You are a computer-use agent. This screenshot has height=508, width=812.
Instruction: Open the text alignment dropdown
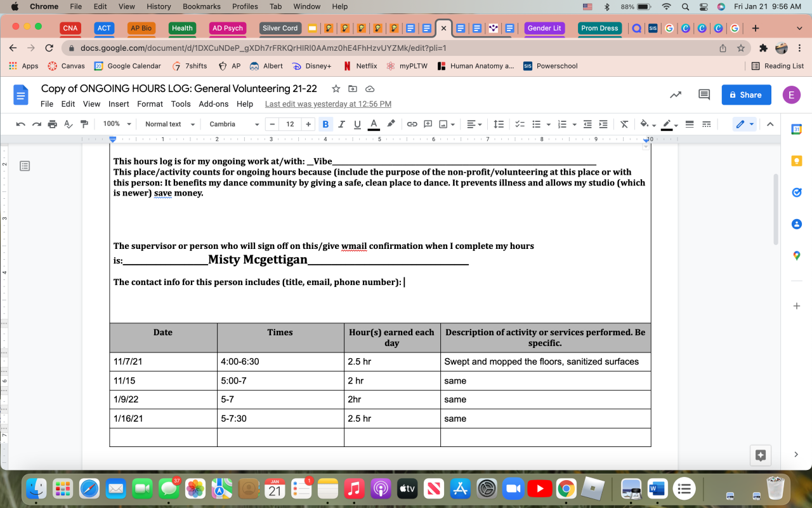[475, 124]
